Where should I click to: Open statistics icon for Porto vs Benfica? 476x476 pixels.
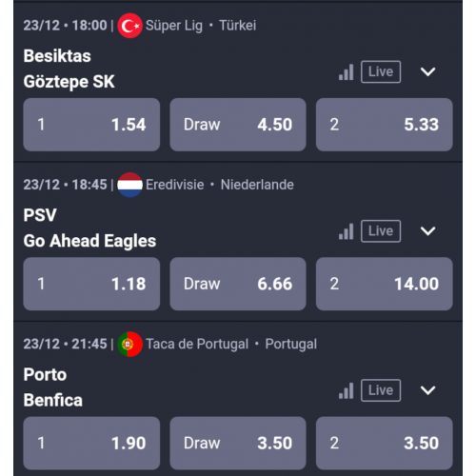tap(347, 390)
